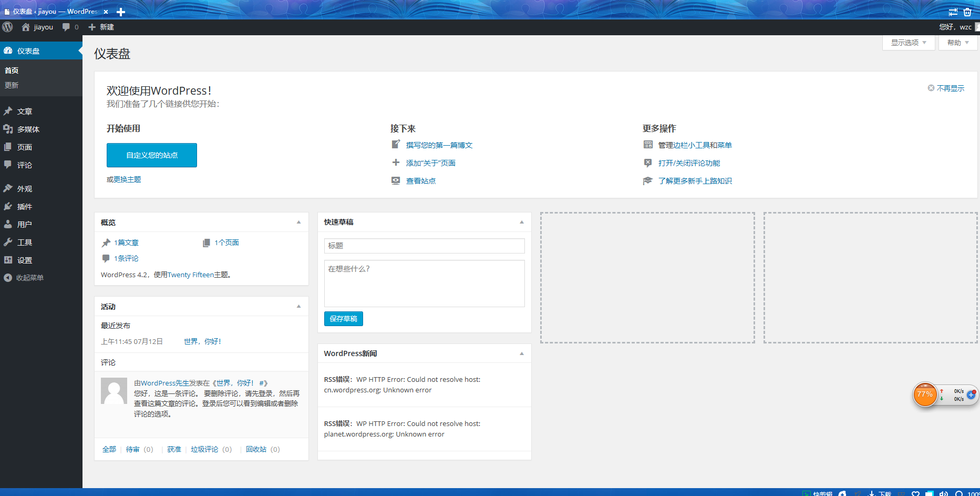This screenshot has width=980, height=496.
Task: Open the 1篇文章 link
Action: point(126,242)
